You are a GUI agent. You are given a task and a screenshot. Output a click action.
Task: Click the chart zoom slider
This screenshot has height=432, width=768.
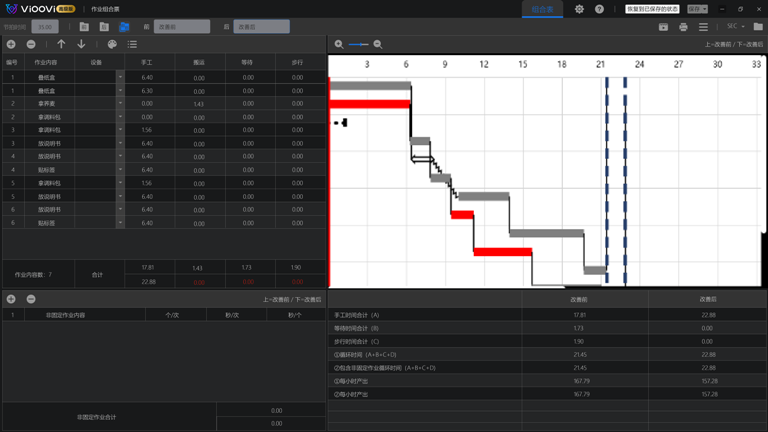point(359,45)
